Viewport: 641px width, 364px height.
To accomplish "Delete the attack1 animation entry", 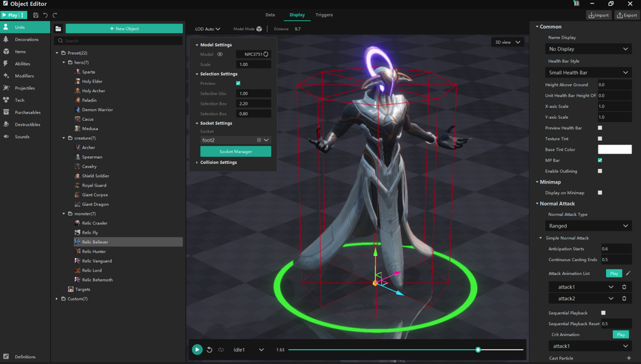I will coord(624,287).
